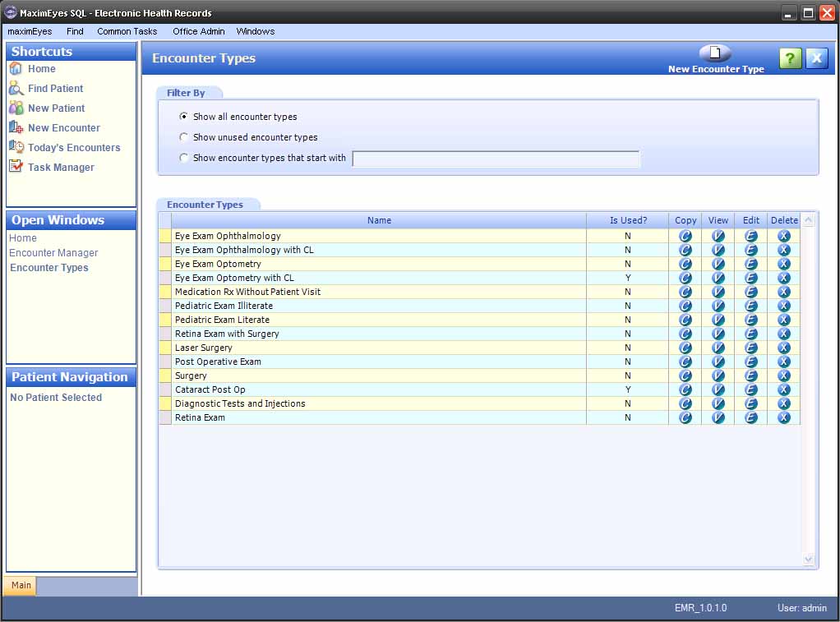840x622 pixels.
Task: Delete Cataract Post Op encounter type
Action: coord(784,389)
